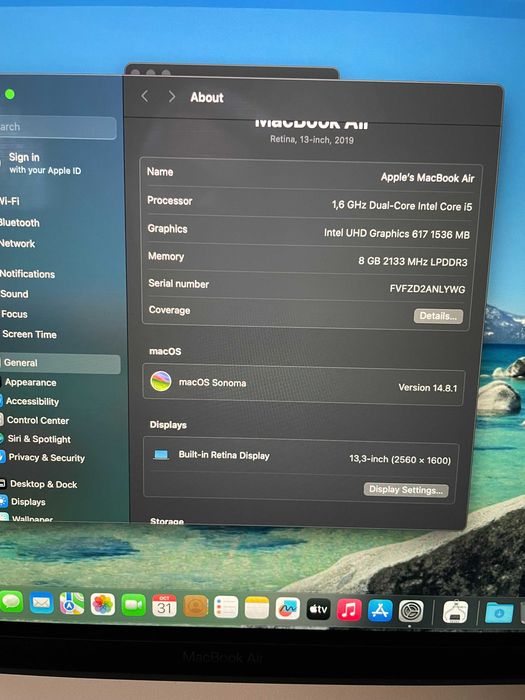Open Contacts from the Dock
The image size is (525, 700).
(x=196, y=606)
